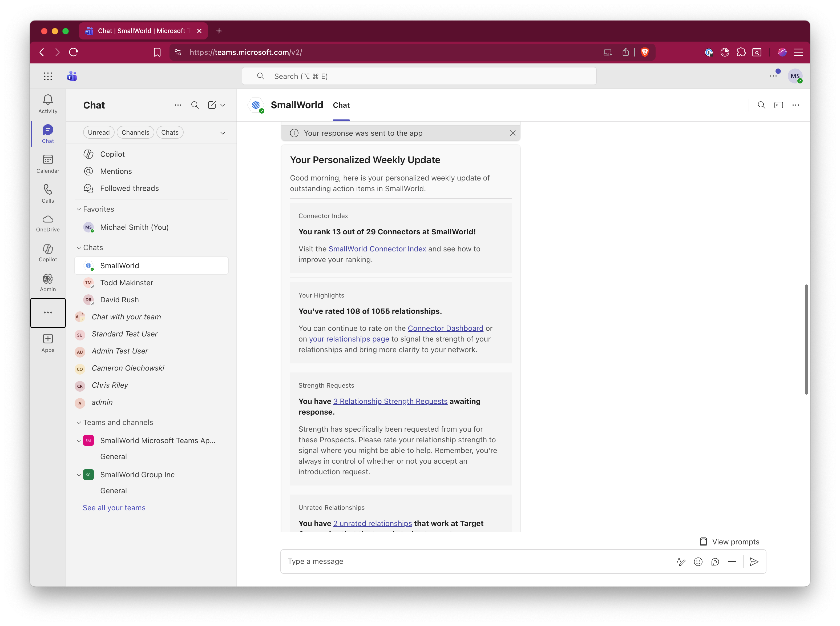The height and width of the screenshot is (626, 840).
Task: Toggle the Chats filter chip
Action: pos(170,132)
